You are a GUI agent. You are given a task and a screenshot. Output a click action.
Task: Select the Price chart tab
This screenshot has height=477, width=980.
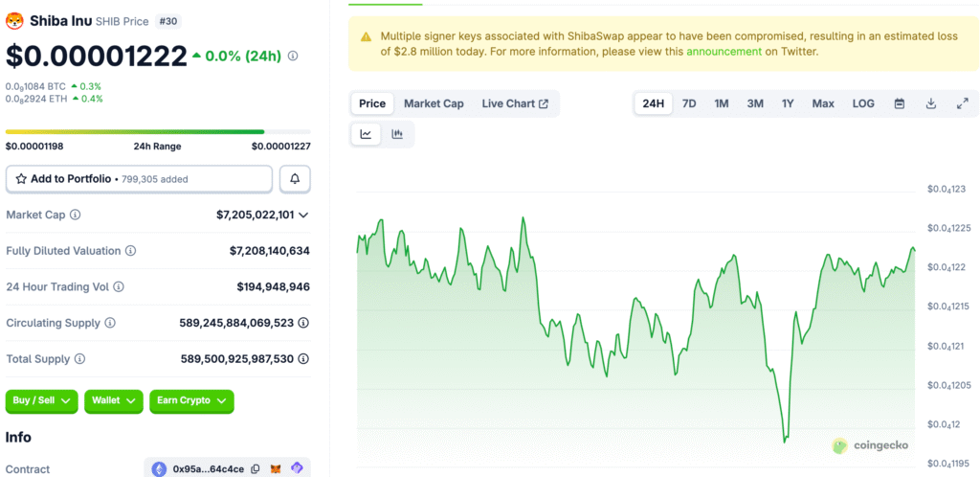(372, 103)
